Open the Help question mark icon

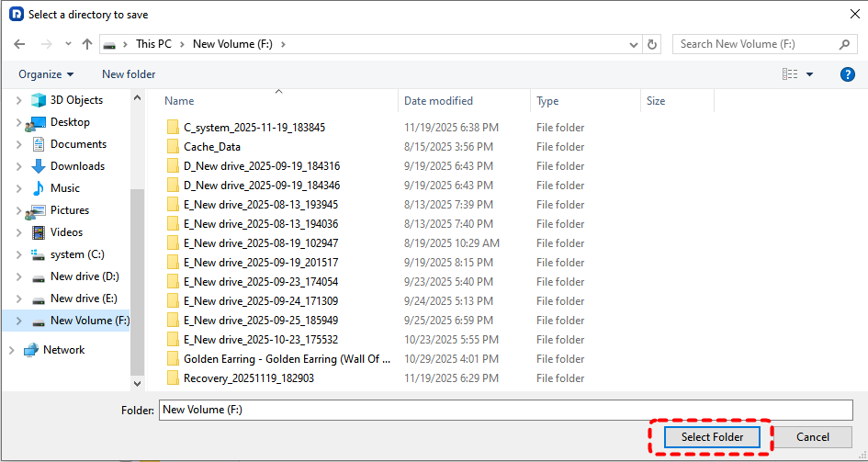(847, 74)
